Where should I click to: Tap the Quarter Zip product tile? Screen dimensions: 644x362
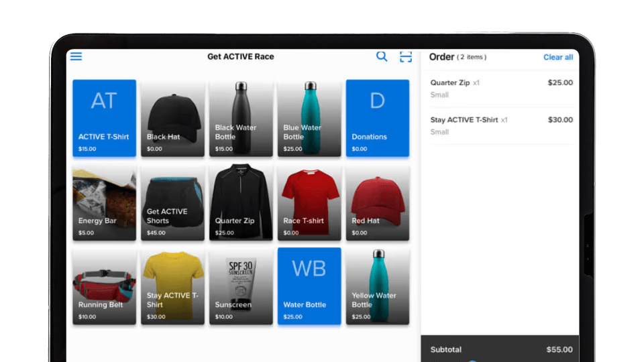[241, 202]
